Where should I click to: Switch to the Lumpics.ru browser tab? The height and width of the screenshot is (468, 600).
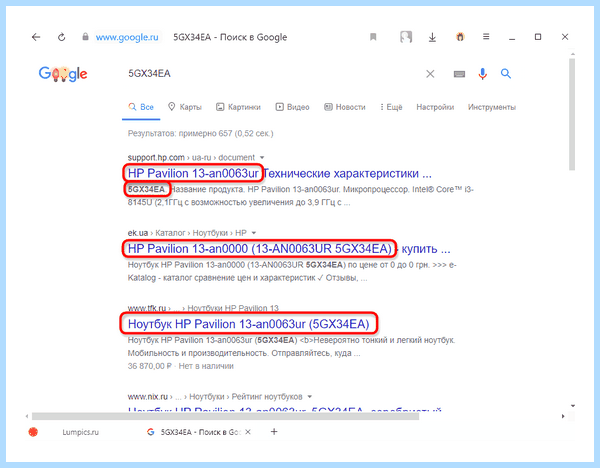tap(80, 432)
